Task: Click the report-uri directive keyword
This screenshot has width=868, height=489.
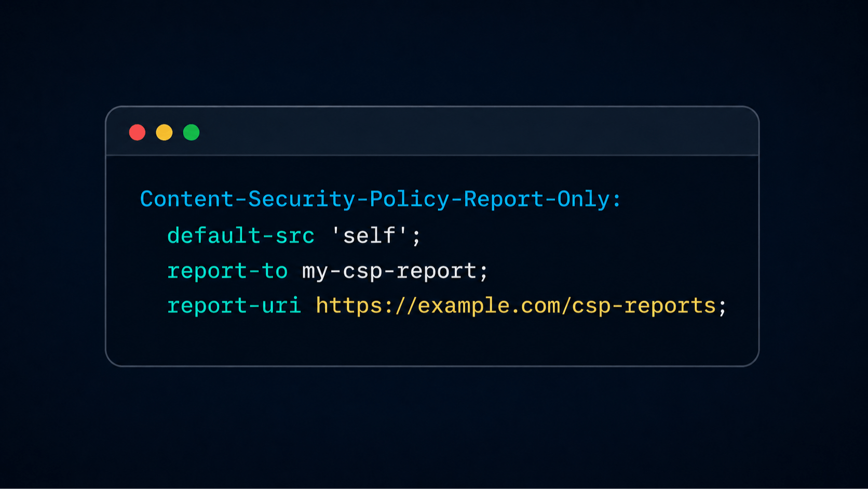Action: (234, 306)
